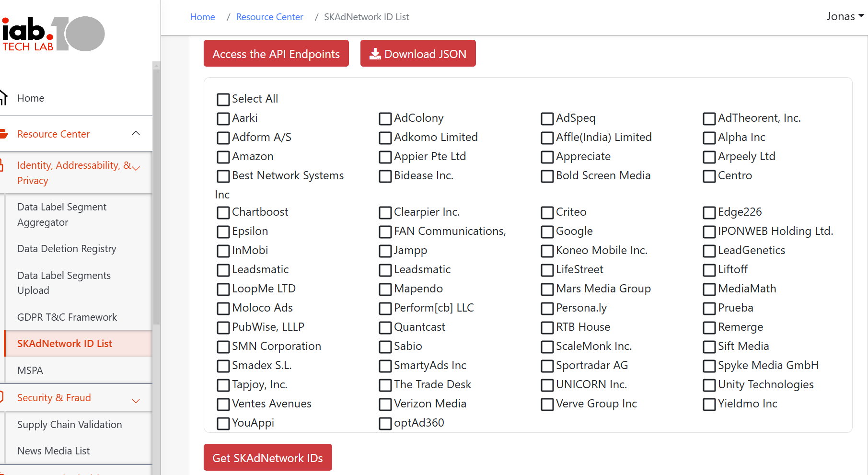This screenshot has width=868, height=475.
Task: Enable the Unity Technologies checkbox
Action: (709, 385)
